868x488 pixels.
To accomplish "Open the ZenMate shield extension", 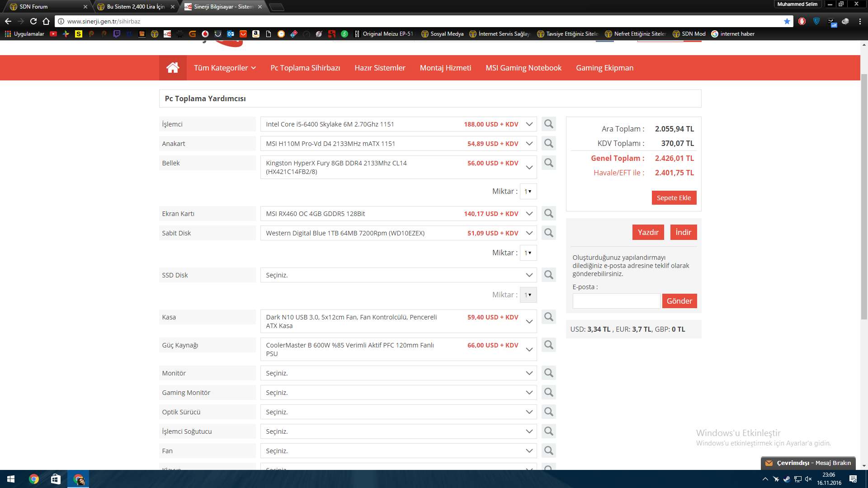I will tap(816, 21).
